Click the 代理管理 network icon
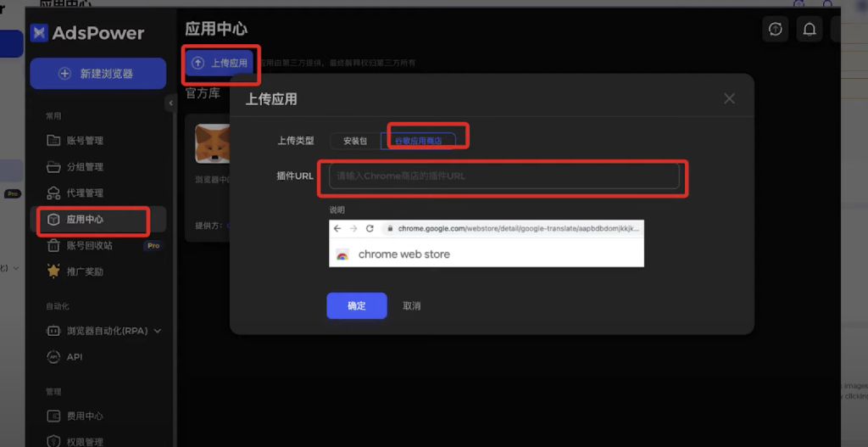The width and height of the screenshot is (868, 447). point(53,193)
